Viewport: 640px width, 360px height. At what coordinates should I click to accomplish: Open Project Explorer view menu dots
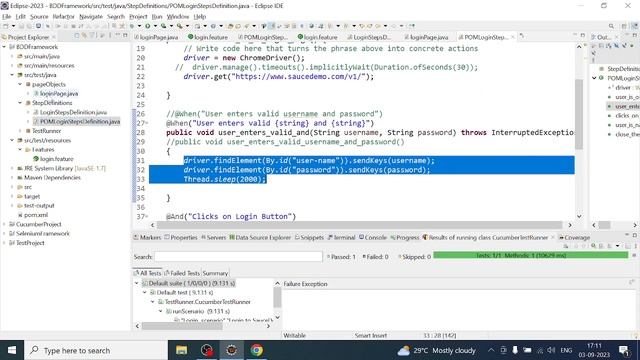pos(110,36)
